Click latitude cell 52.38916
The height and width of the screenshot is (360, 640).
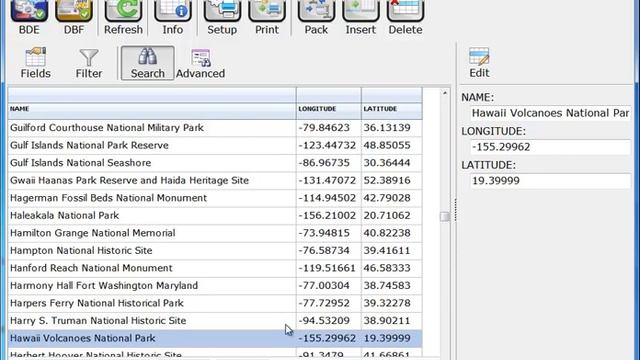tap(392, 180)
